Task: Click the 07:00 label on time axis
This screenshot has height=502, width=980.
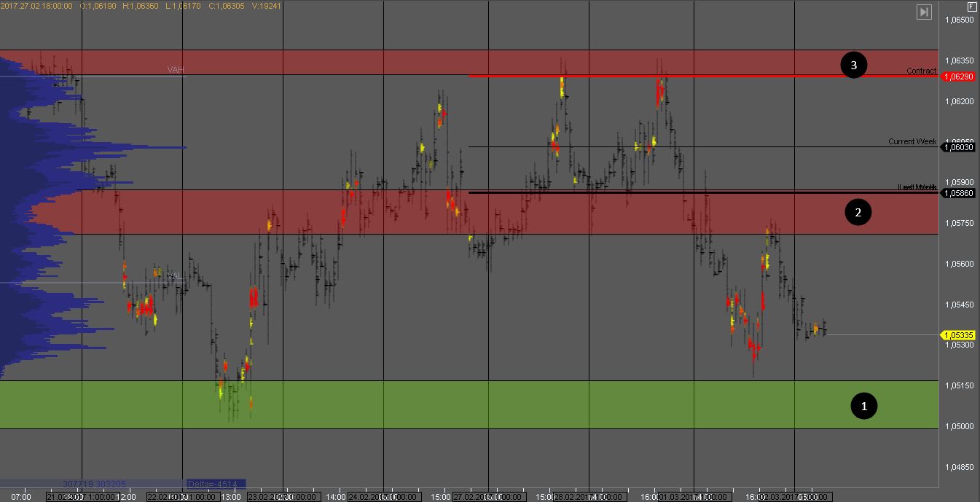Action: (x=22, y=497)
